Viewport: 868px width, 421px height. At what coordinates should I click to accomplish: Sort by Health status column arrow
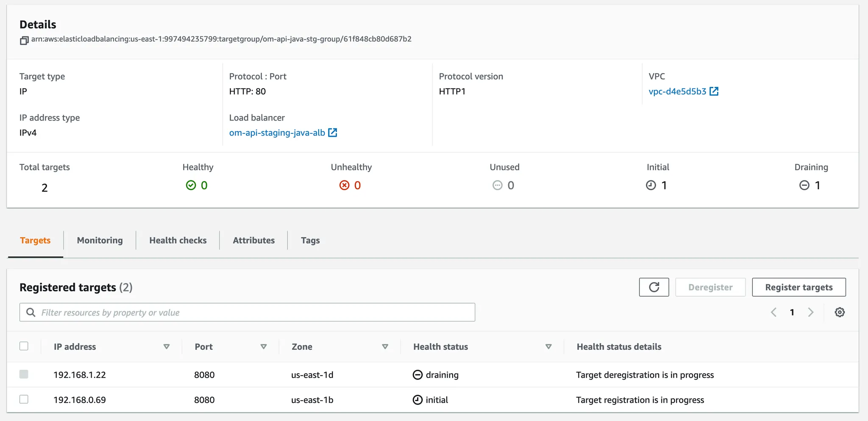click(548, 346)
